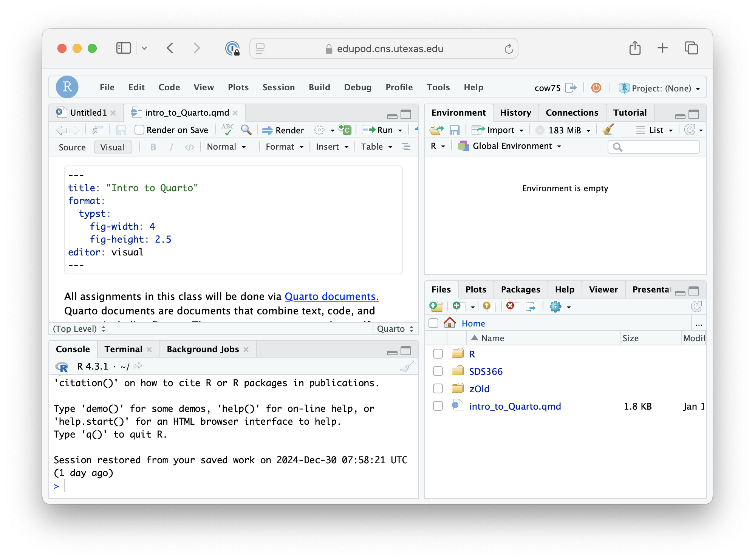This screenshot has height=560, width=755.
Task: Open the Normal paragraph style dropdown
Action: tap(226, 147)
